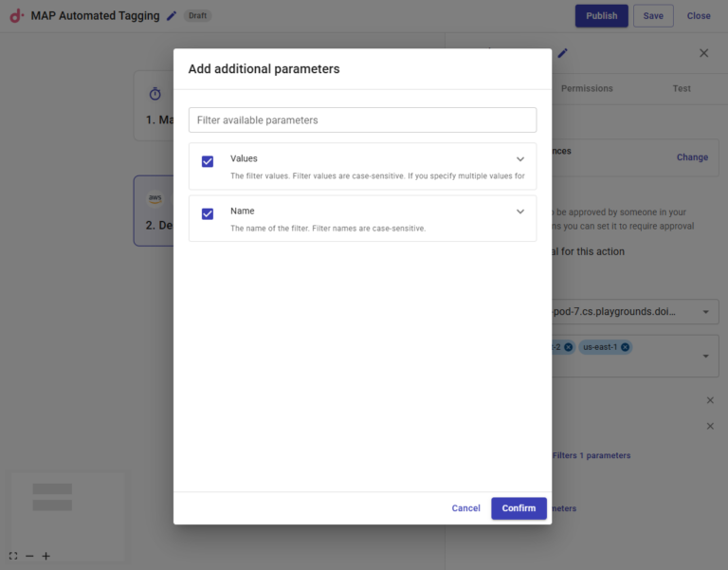Remove the us-east-1 region chip
728x570 pixels.
coord(625,347)
